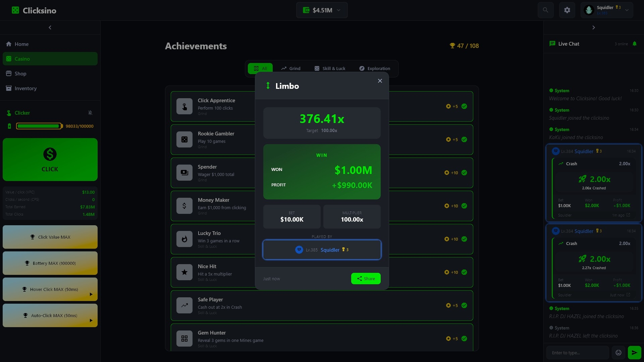Open external link icon on latest Crash post
The image size is (644, 362).
coord(628,295)
